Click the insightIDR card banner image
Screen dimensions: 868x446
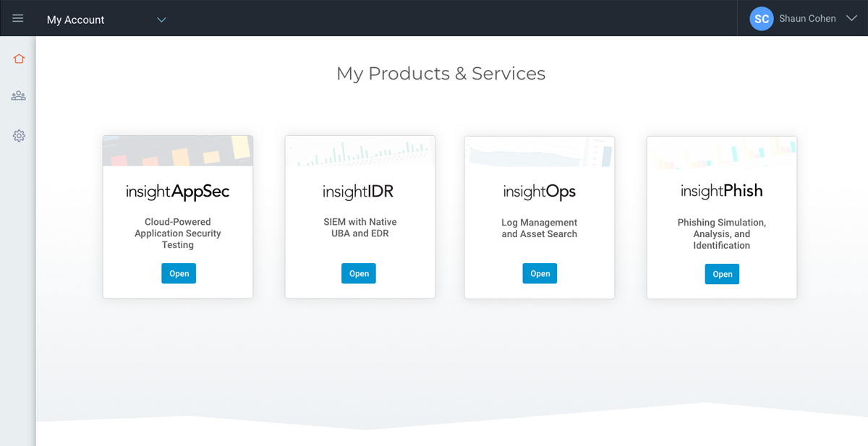click(360, 151)
